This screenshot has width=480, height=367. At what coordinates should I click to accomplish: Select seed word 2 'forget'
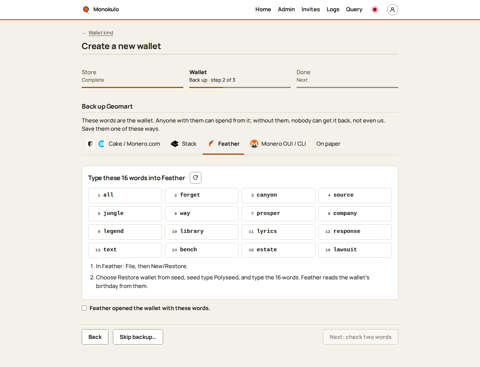(202, 195)
